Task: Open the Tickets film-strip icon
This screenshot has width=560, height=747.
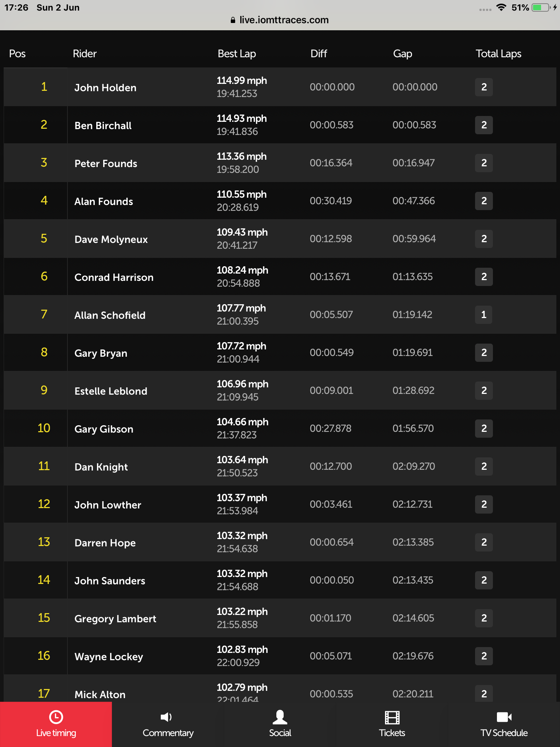Action: pos(392,717)
